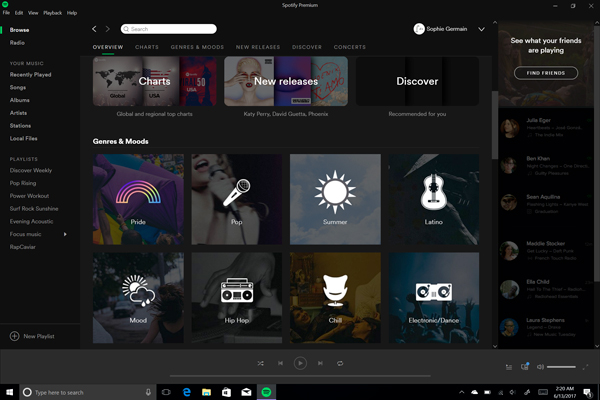Open the Electronic/Dance genre tile
The image size is (600, 400).
tap(434, 298)
